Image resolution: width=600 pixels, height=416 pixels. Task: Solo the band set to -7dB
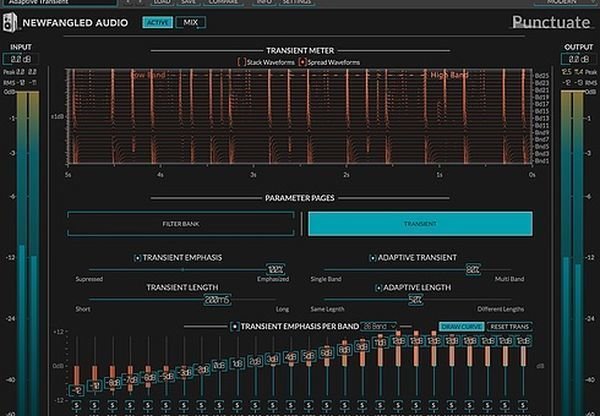pos(130,405)
